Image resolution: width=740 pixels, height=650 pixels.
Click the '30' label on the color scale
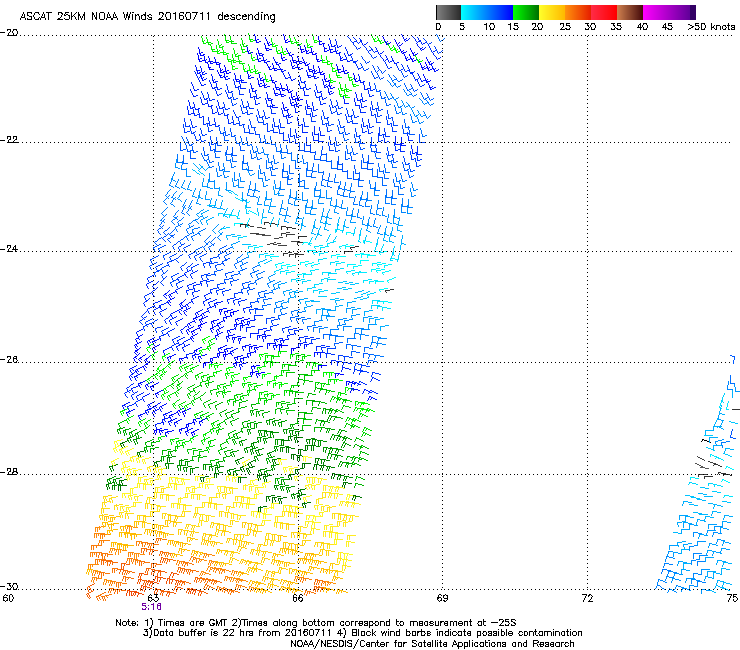[590, 27]
